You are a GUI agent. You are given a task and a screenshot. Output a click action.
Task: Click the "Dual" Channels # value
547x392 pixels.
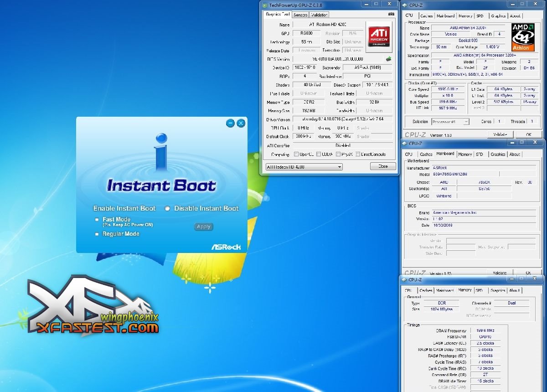[x=512, y=303]
